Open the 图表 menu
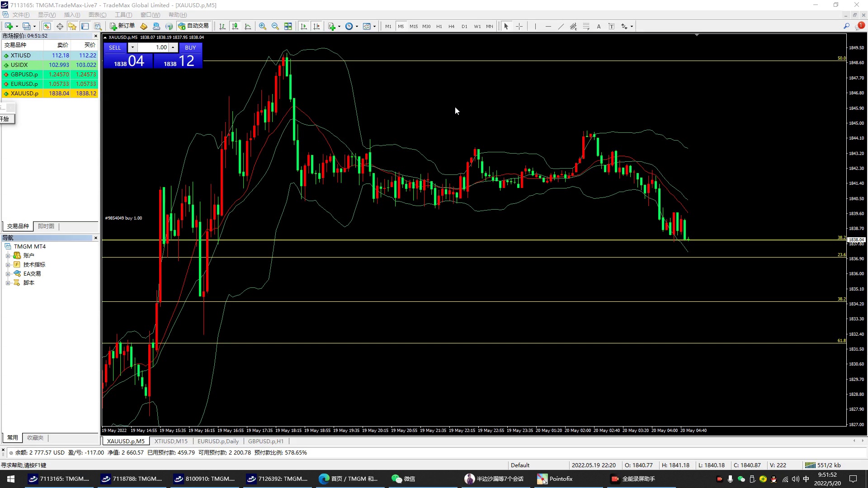Screen dimensions: 868x488 pos(97,15)
